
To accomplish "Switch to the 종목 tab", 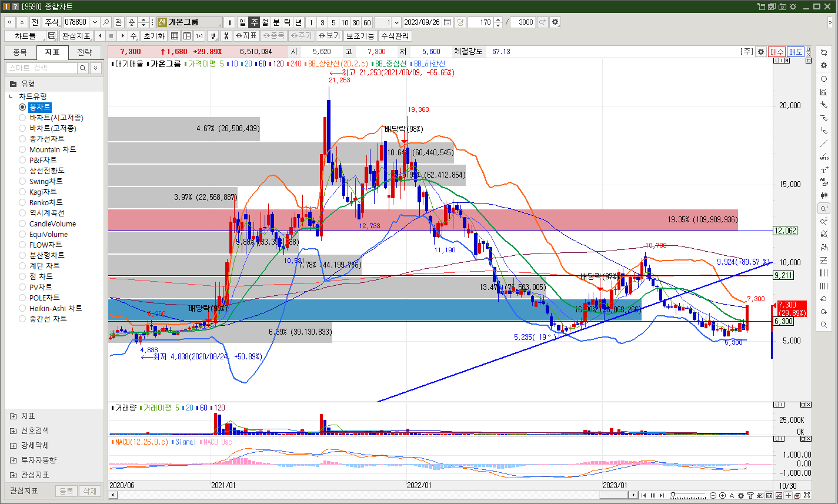I will point(20,52).
